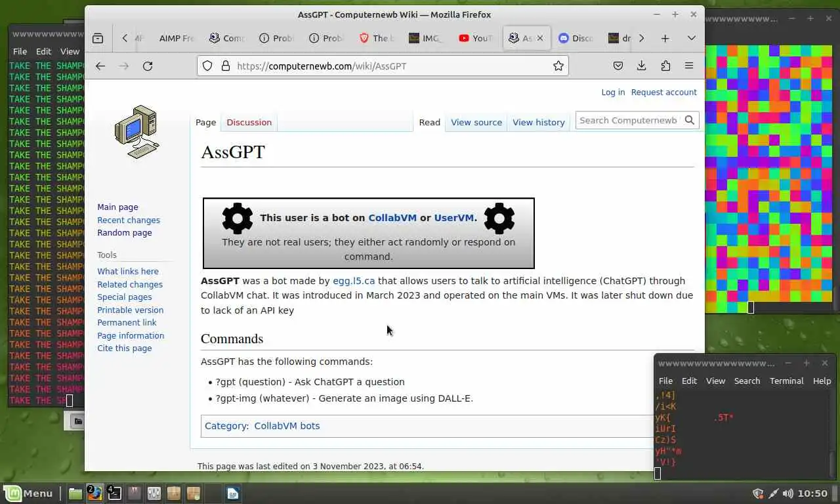840x504 pixels.
Task: Show site security padlock information
Action: (x=225, y=66)
